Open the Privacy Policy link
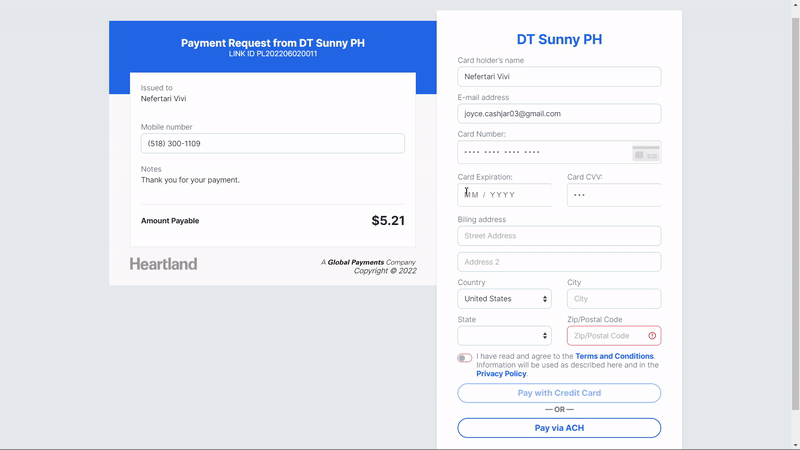Screen dimensions: 800x450 pyautogui.click(x=501, y=374)
